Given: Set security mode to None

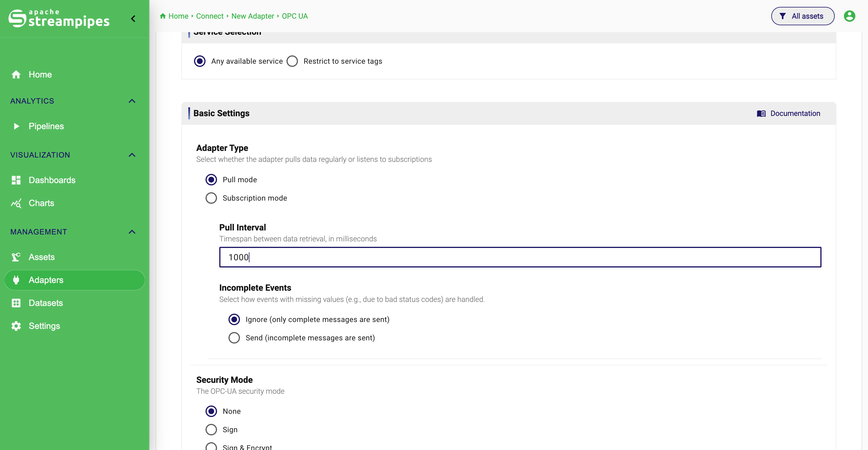Looking at the screenshot, I should tap(211, 411).
